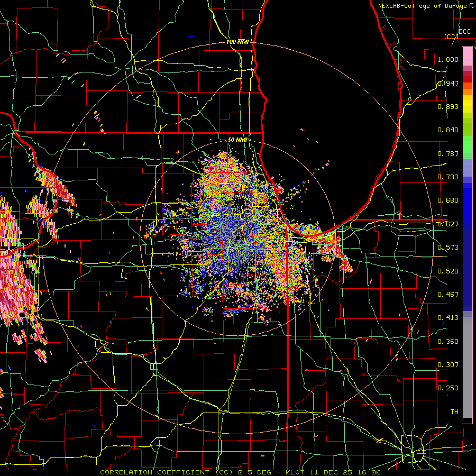This screenshot has width=476, height=476.
Task: Select the 0.947 scale value
Action: [x=448, y=83]
